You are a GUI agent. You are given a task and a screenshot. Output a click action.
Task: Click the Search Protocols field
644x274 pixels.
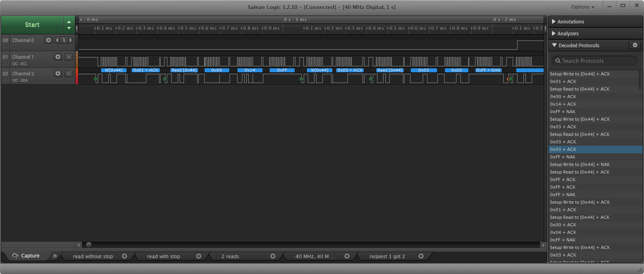click(x=594, y=61)
